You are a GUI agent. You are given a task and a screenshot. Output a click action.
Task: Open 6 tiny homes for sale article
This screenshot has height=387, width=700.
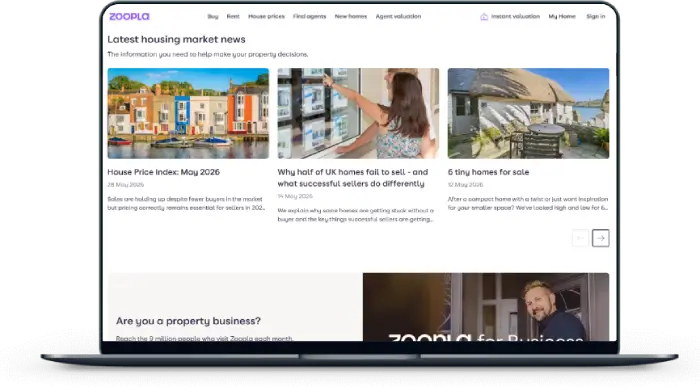click(x=488, y=172)
